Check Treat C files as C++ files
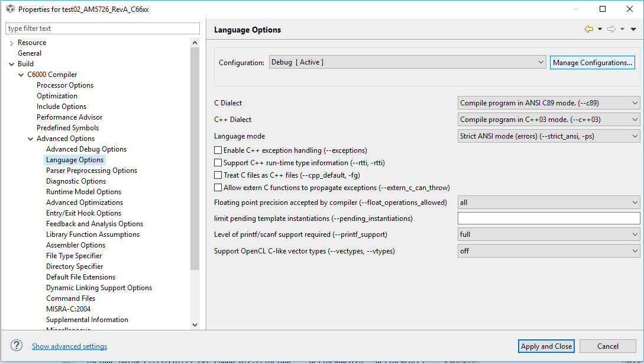 [218, 175]
